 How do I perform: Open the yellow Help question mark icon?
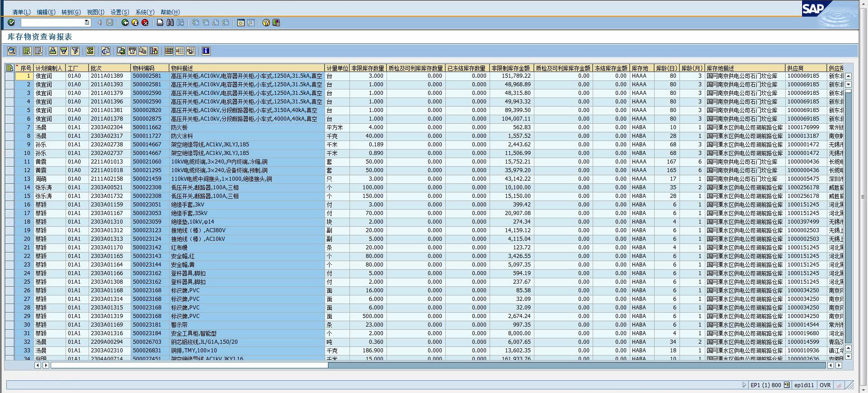[x=266, y=23]
